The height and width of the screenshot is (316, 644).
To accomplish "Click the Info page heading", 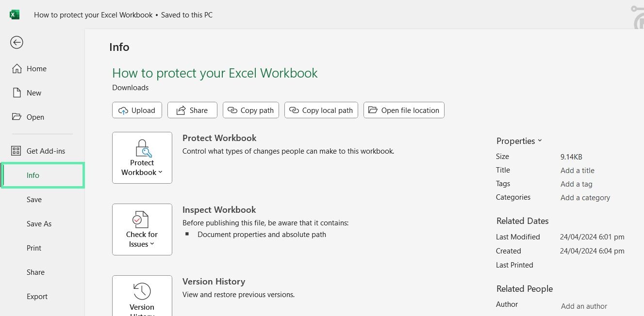I will click(119, 47).
